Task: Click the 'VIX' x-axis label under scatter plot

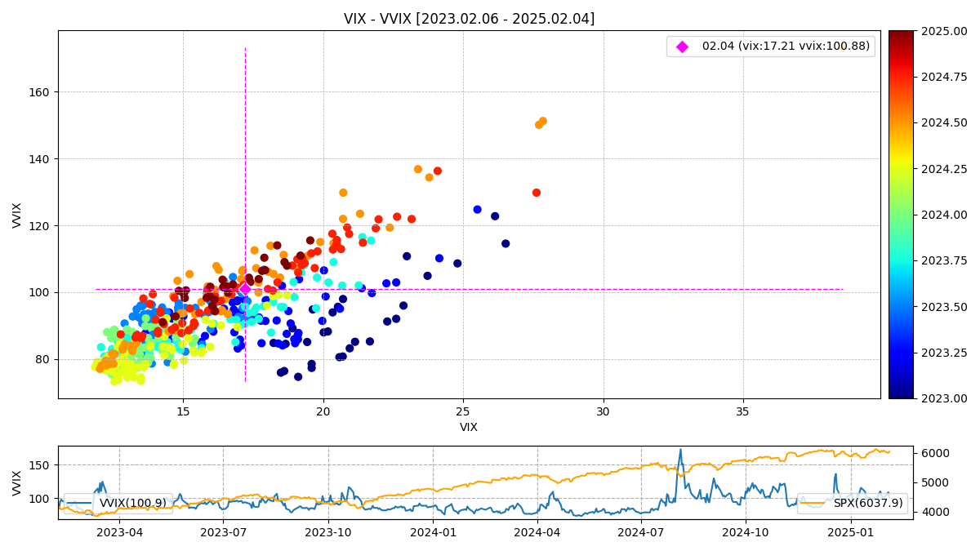Action: (x=469, y=427)
